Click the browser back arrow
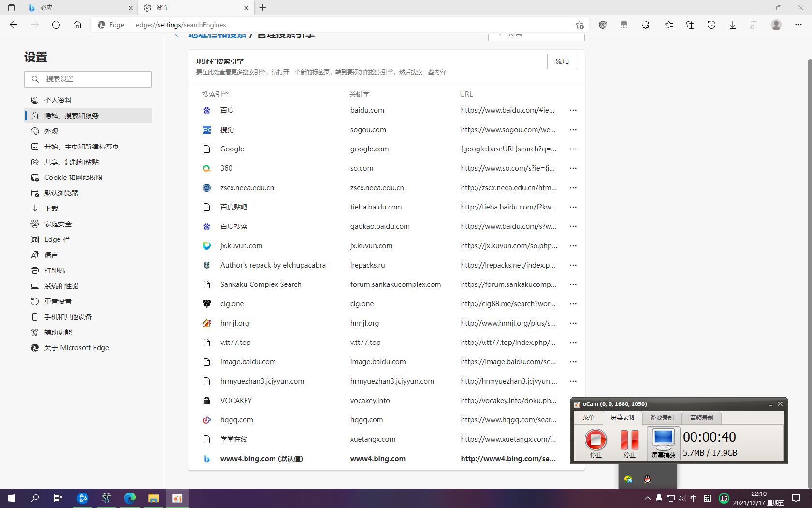Screen dimensions: 812x508 [x=14, y=25]
